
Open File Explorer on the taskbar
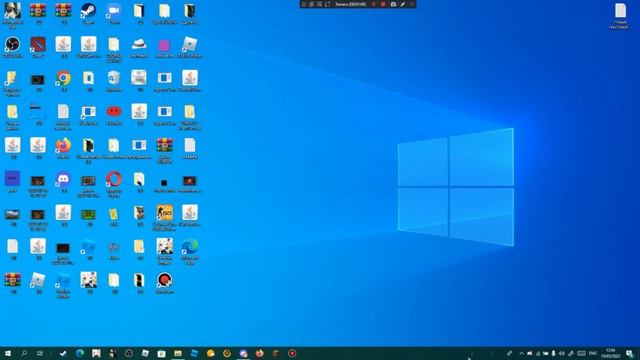pos(178,353)
